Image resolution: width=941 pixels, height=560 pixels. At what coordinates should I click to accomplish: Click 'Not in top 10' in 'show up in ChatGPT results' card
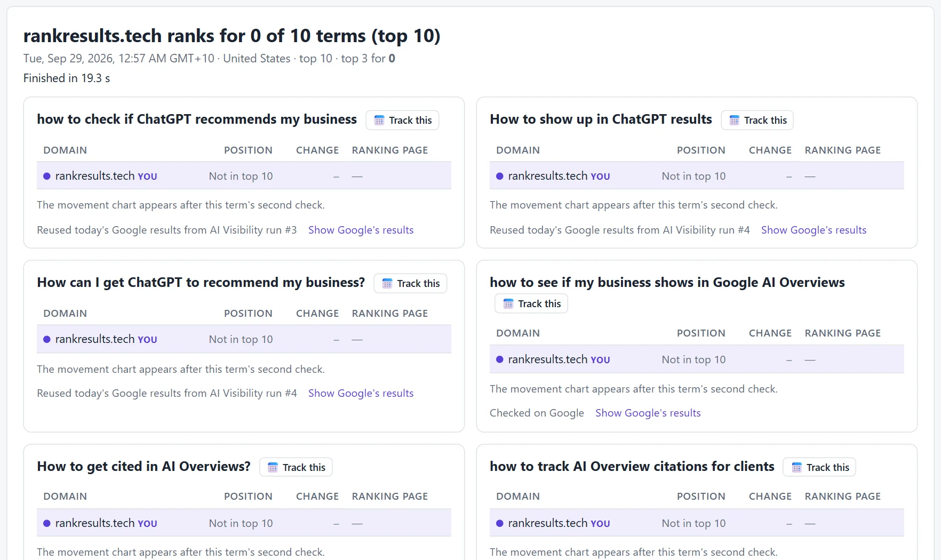(x=693, y=176)
